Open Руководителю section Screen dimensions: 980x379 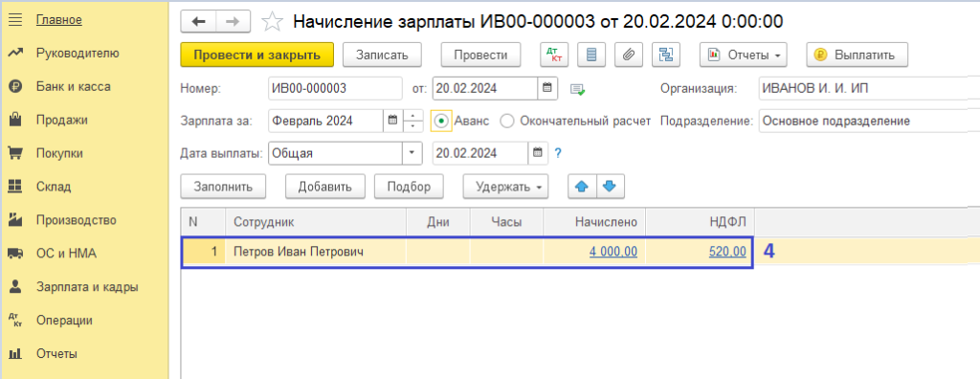78,54
